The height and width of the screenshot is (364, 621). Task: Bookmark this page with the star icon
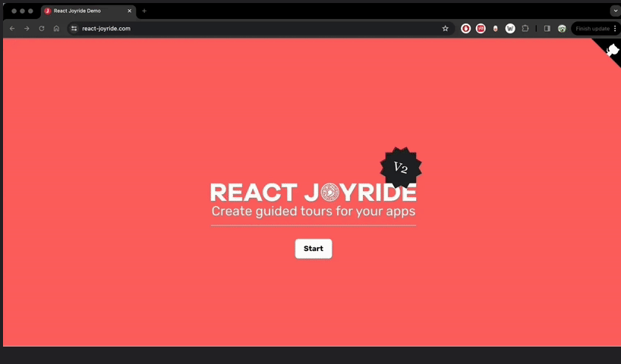[445, 29]
